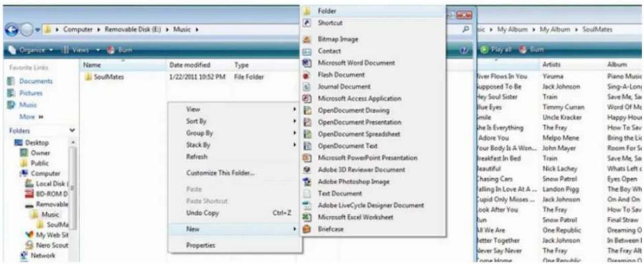Click the search magnifier in Music window

465,30
